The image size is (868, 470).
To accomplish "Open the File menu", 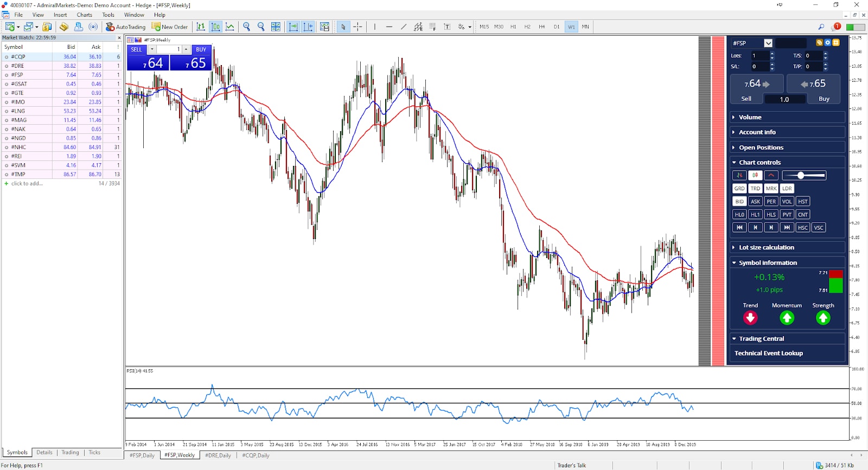I will 18,15.
